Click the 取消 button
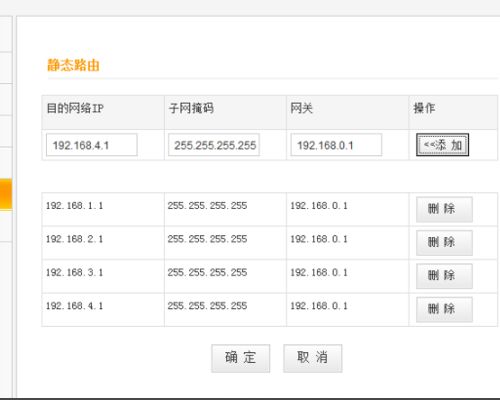This screenshot has height=400, width=500. pyautogui.click(x=313, y=358)
